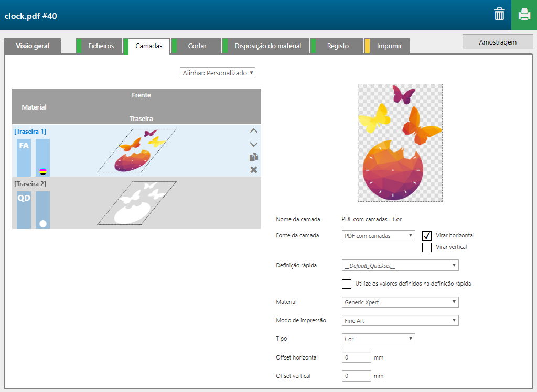Click the CMYK color icon in Traseira 1
Screen dimensions: 537x392
43,171
